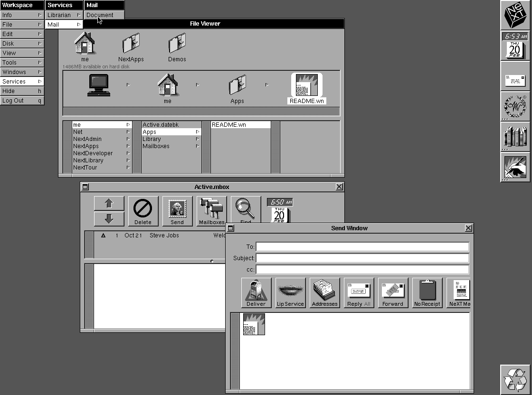
Task: Click the Reply envelope button
Action: coord(359,292)
